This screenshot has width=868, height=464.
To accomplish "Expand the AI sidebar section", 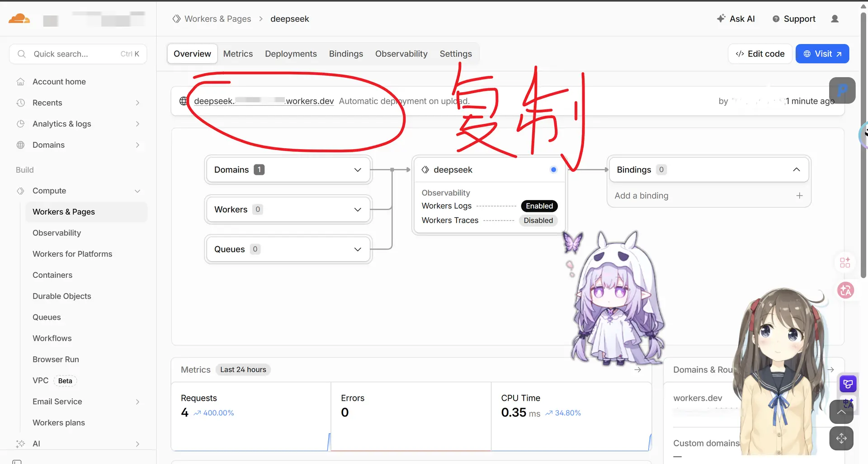I will pos(137,444).
